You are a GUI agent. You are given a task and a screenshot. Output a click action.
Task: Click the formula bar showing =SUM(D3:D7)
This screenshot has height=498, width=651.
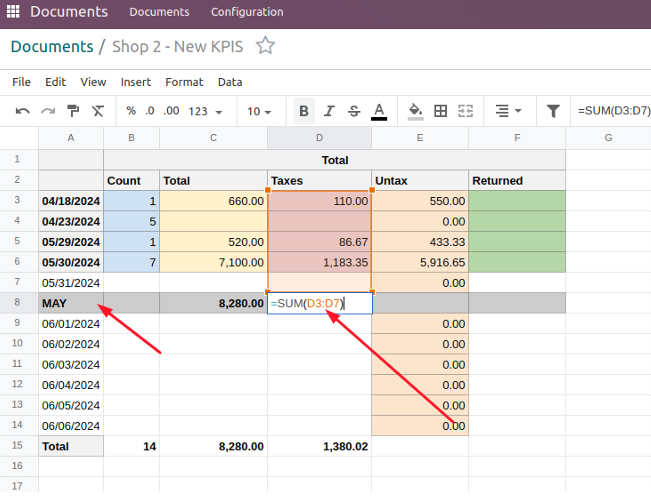[612, 110]
